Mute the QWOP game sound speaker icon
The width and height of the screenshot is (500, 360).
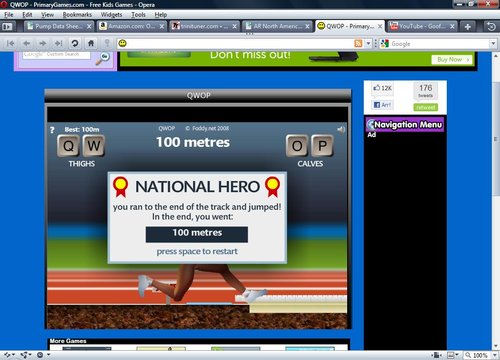341,130
